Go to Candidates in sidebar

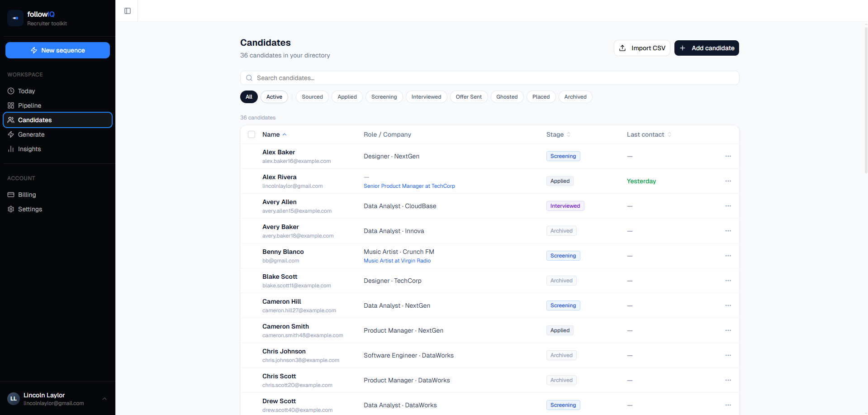pyautogui.click(x=57, y=120)
